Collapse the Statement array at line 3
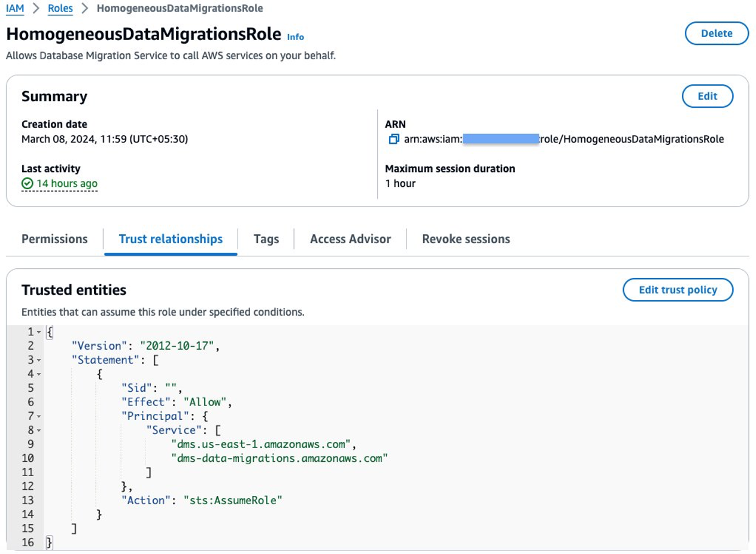This screenshot has width=756, height=554. [39, 360]
